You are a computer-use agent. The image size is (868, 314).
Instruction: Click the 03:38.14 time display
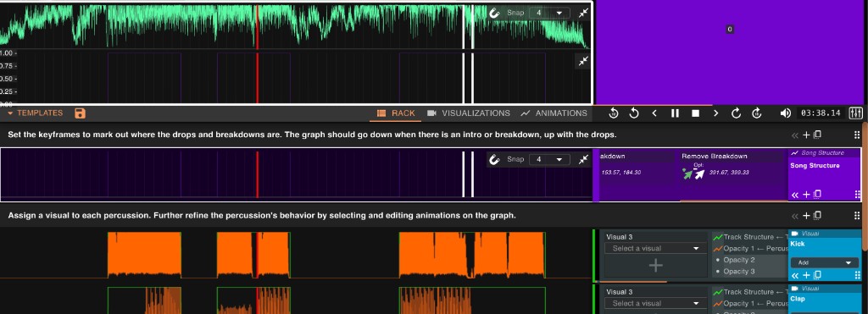pyautogui.click(x=821, y=113)
